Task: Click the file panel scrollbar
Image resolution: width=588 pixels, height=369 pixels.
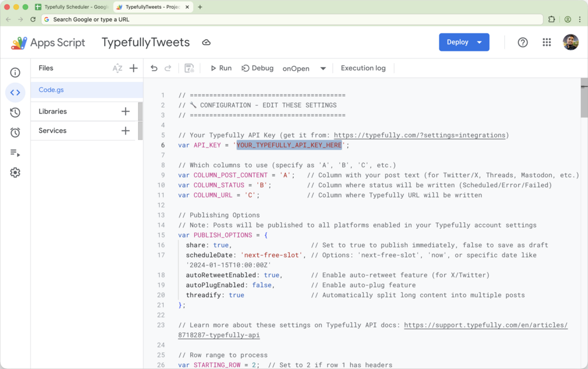Action: [140, 121]
